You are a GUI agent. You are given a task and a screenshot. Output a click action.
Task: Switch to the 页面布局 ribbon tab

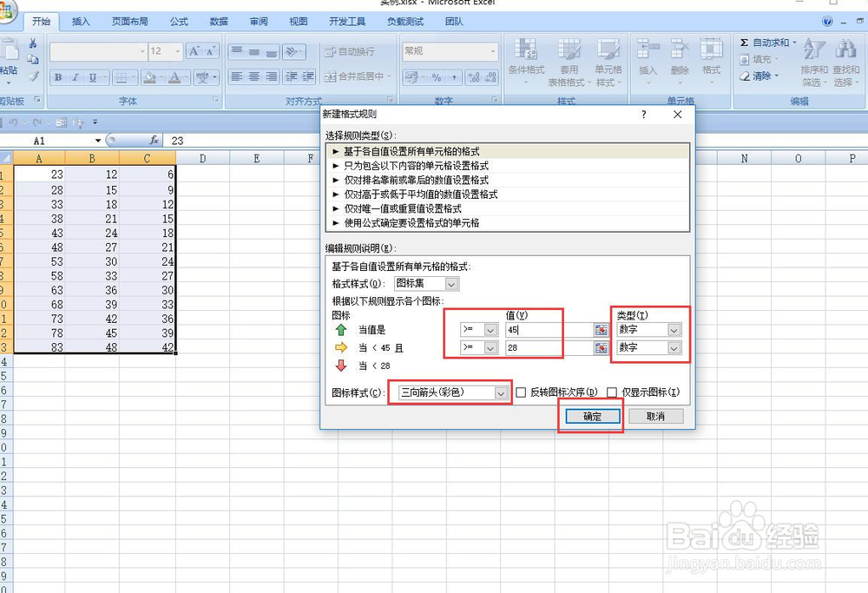(130, 22)
